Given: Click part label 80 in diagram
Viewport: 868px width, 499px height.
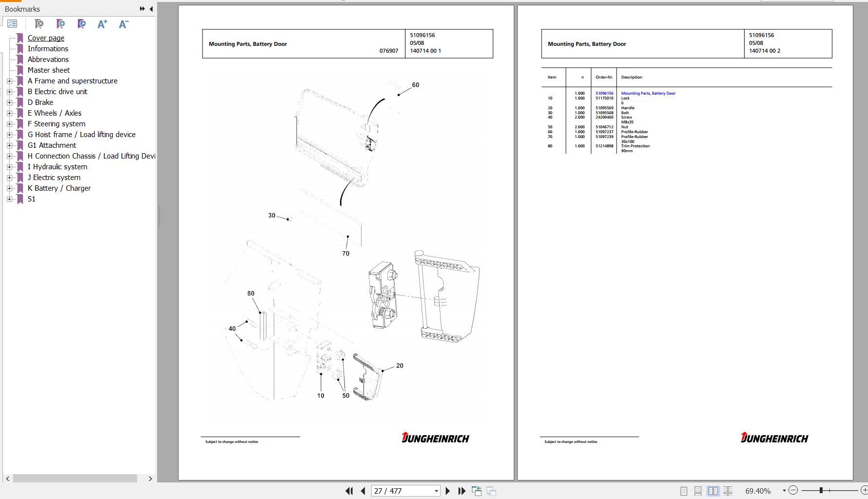Looking at the screenshot, I should pyautogui.click(x=251, y=293).
